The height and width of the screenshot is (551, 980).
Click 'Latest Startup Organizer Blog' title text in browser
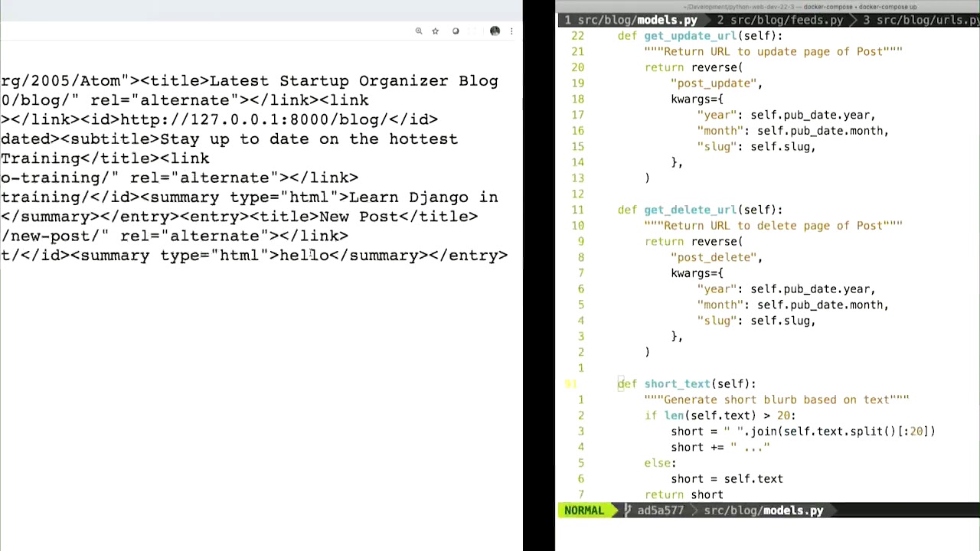coord(354,81)
